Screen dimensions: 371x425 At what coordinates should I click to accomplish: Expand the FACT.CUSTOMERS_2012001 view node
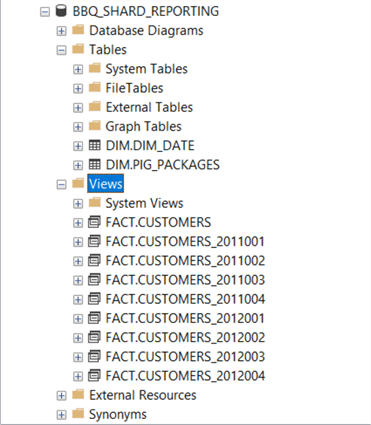tap(78, 319)
